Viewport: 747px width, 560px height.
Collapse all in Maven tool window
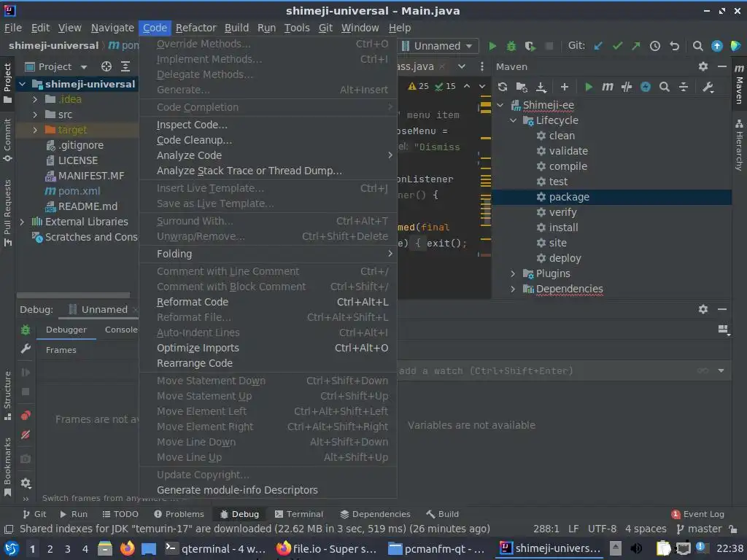tap(683, 87)
